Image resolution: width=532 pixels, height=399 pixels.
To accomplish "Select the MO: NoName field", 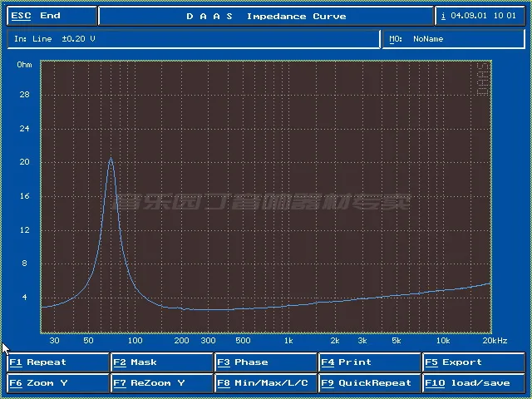I will [454, 39].
